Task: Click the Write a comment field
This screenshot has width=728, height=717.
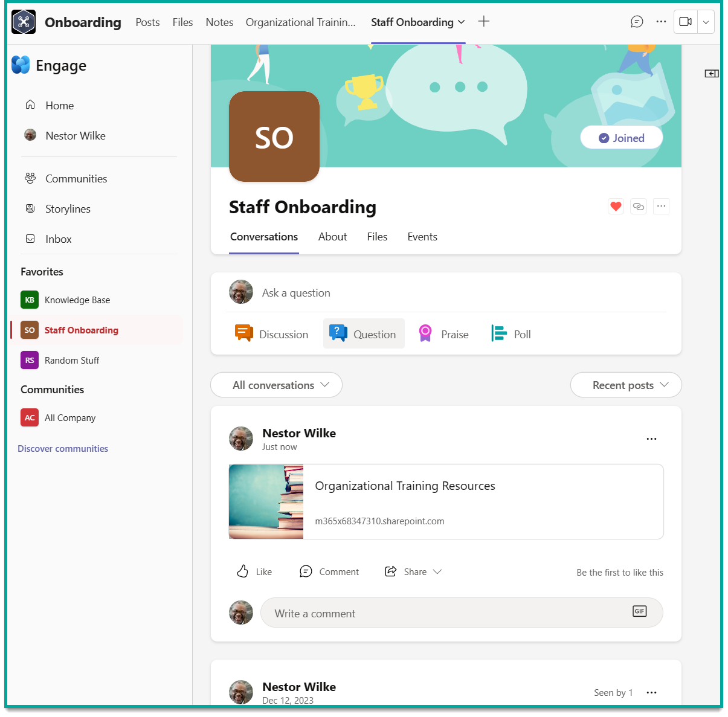Action: [x=423, y=613]
